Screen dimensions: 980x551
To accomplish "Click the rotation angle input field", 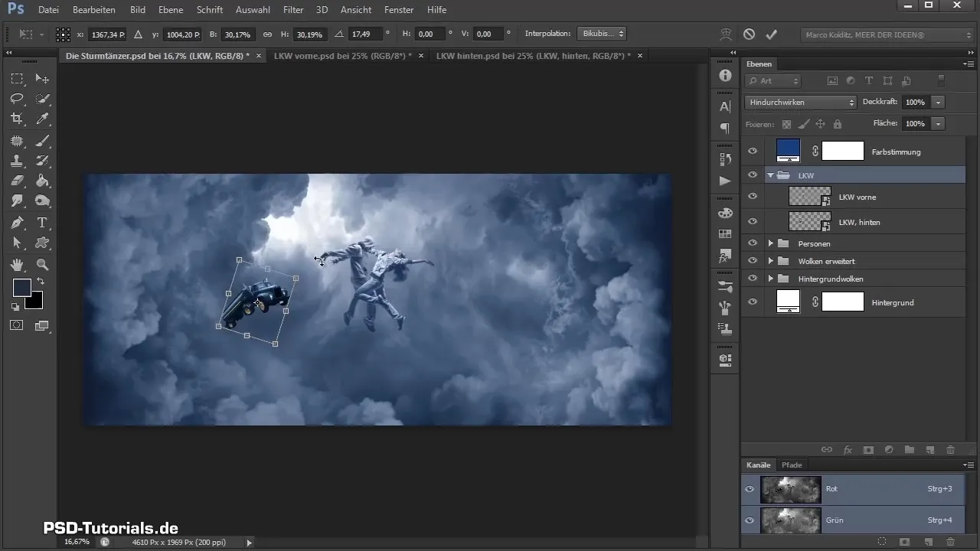I will [364, 34].
